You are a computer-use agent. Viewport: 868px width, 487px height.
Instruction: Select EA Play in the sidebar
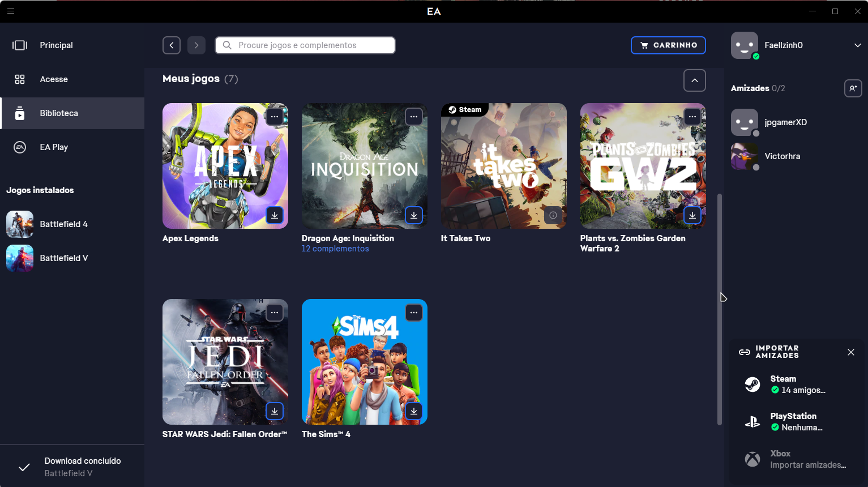pos(54,147)
